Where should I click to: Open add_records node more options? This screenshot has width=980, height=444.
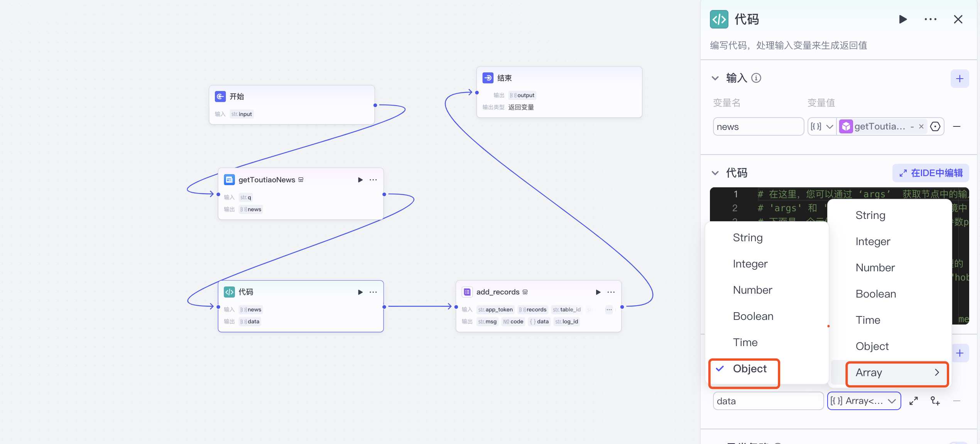point(611,292)
